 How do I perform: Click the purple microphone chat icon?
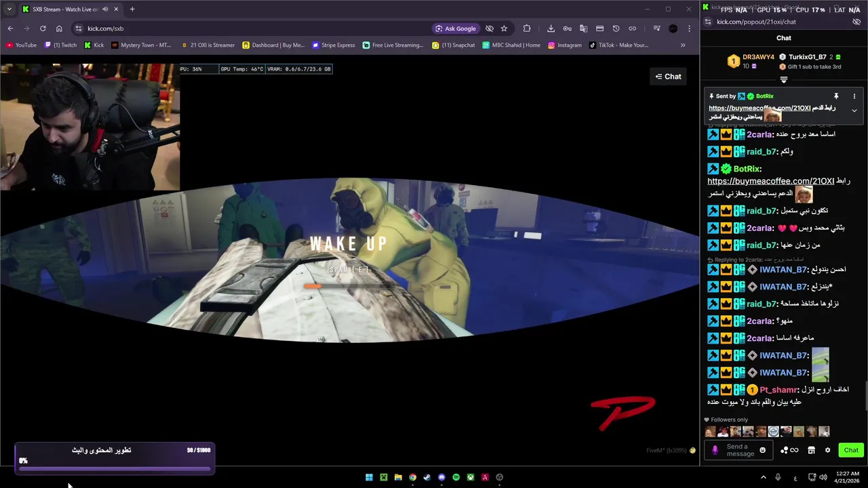[x=715, y=450]
